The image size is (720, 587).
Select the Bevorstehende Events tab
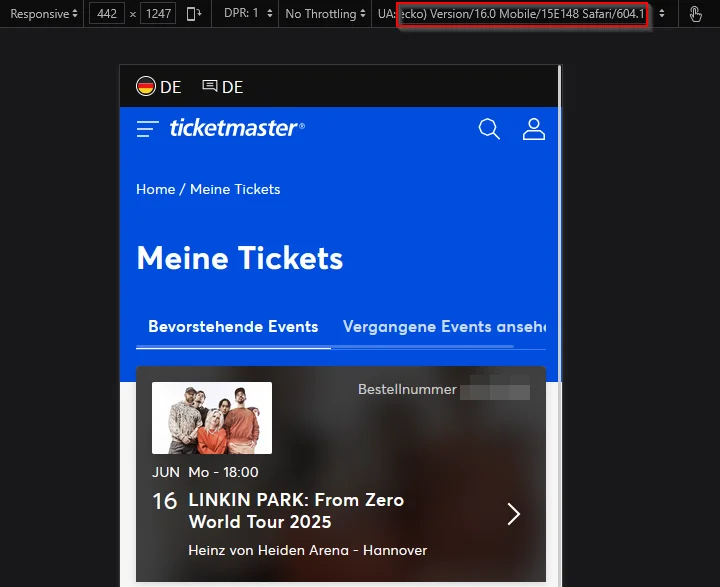233,327
